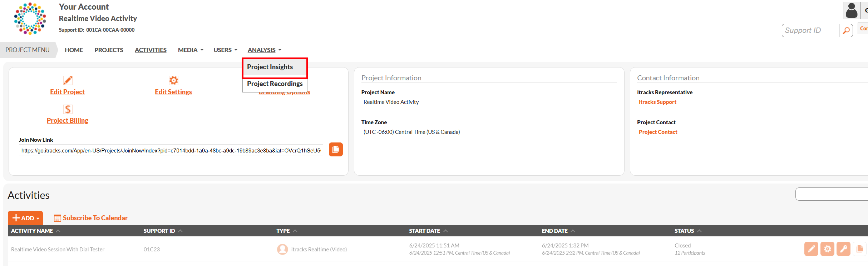This screenshot has width=868, height=266.
Task: Go to the ACTIVITIES tab
Action: (151, 50)
